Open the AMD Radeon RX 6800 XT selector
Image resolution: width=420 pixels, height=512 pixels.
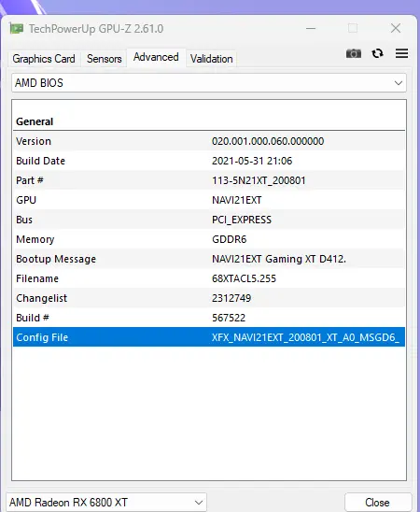point(106,502)
